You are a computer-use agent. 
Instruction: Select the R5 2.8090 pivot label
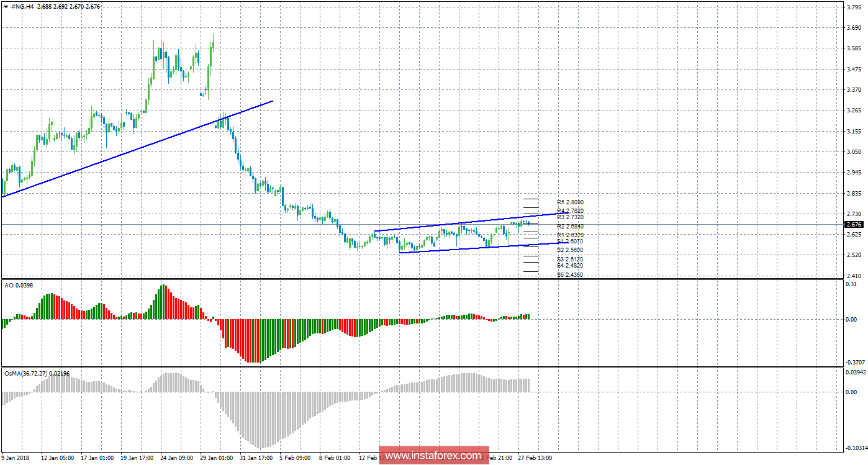click(x=569, y=202)
